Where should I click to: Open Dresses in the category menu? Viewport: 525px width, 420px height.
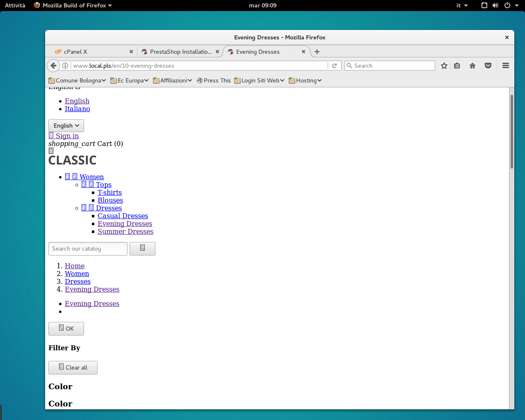109,208
